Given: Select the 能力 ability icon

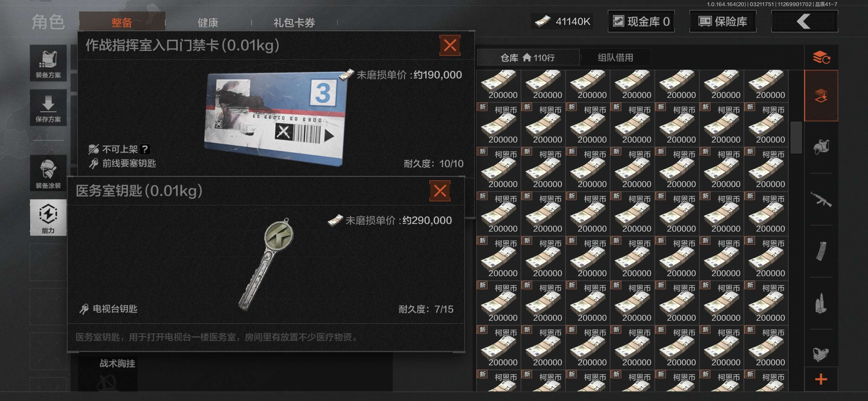Looking at the screenshot, I should [48, 217].
